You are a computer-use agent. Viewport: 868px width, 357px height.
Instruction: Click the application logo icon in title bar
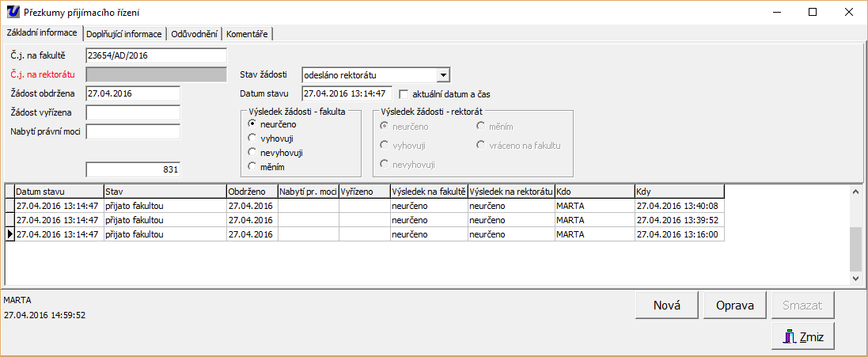13,12
